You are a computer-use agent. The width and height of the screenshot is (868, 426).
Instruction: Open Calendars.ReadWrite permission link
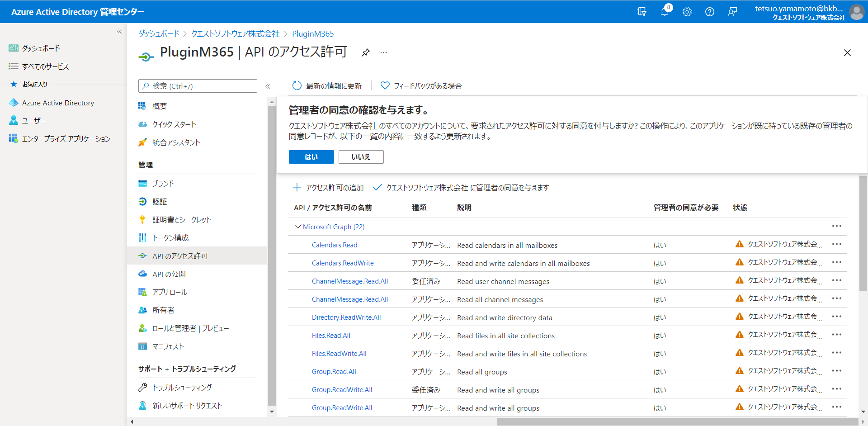(x=343, y=263)
